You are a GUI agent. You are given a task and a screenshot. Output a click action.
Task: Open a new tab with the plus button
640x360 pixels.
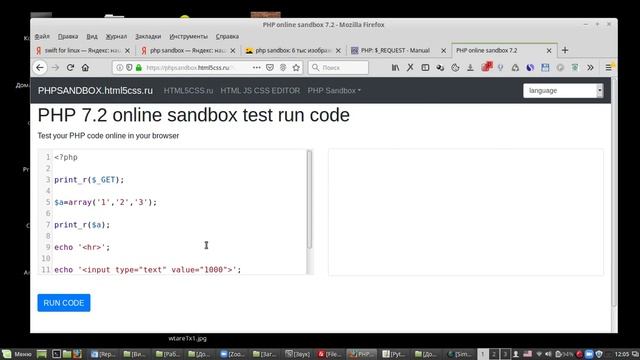[565, 50]
